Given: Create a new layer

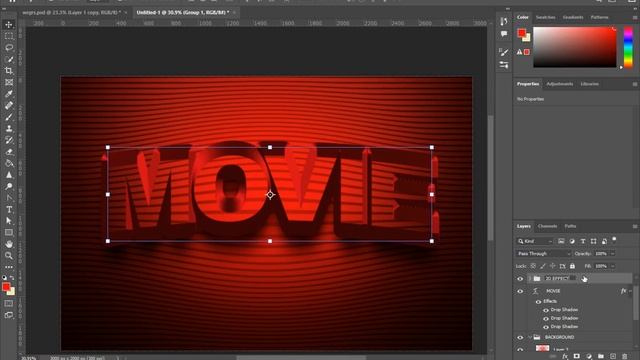Looking at the screenshot, I should point(613,356).
